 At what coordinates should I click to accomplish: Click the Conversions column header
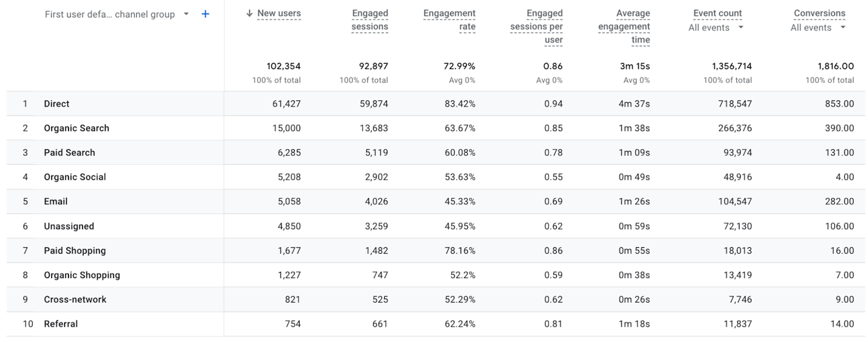[x=819, y=13]
